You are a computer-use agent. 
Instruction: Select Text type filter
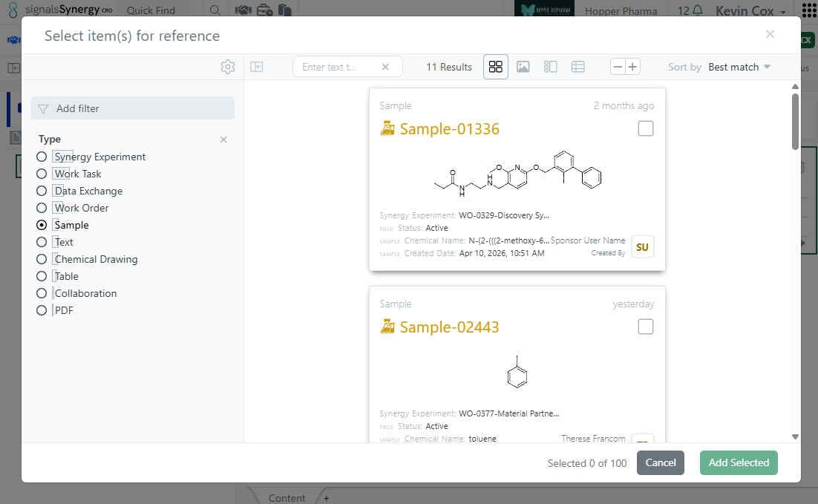42,242
